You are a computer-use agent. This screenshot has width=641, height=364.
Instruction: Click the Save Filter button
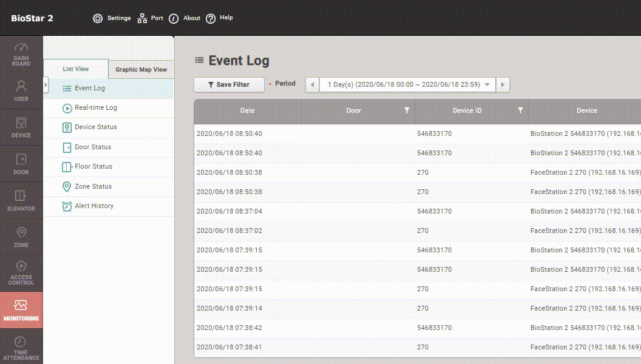(229, 85)
